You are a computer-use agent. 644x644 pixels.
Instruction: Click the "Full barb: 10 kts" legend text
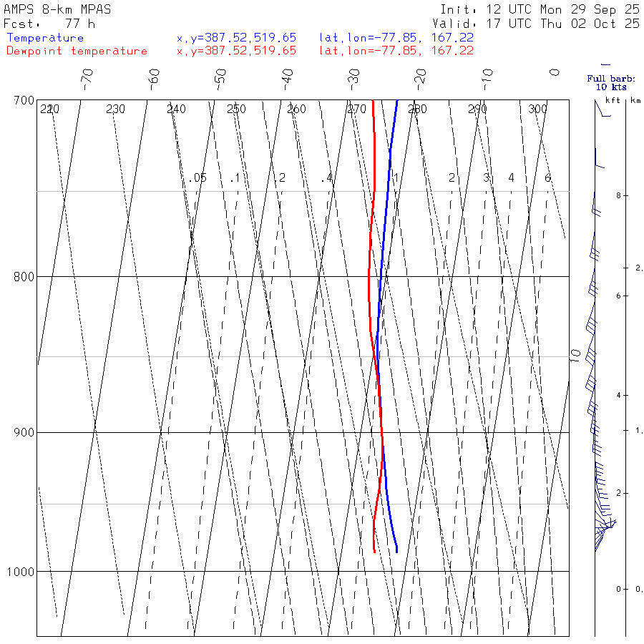click(x=611, y=83)
